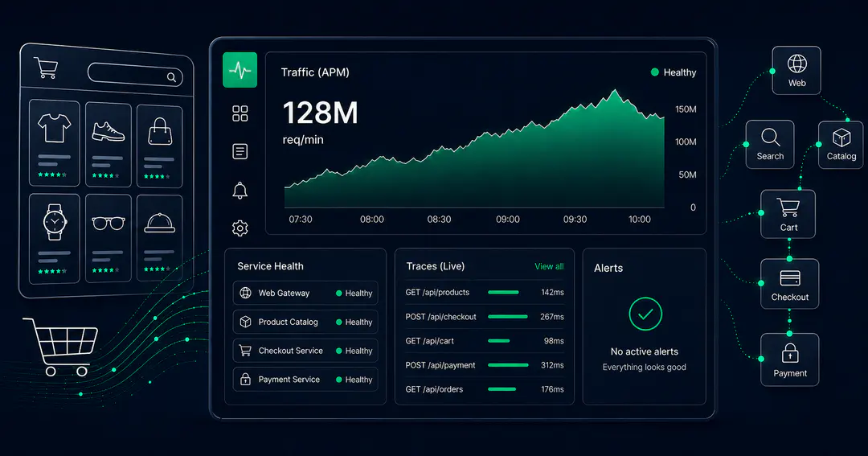Open the logs document icon in sidebar
This screenshot has width=868, height=456.
[x=240, y=151]
